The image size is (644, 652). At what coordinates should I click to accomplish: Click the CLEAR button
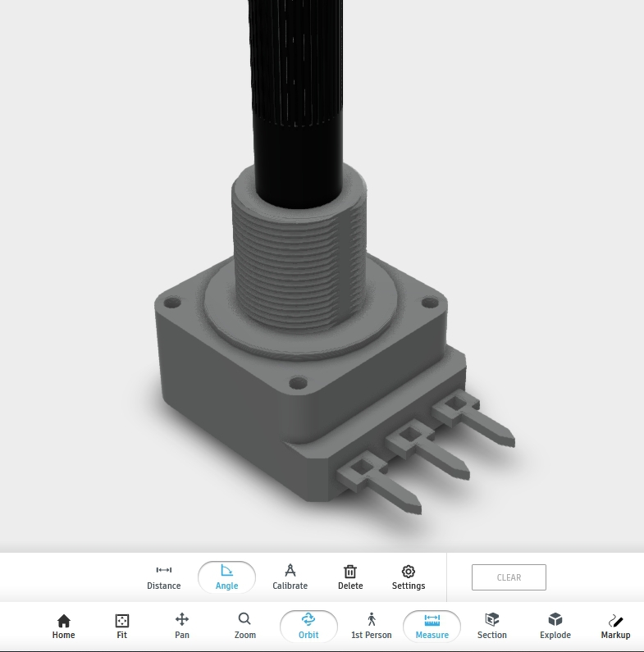pos(509,577)
